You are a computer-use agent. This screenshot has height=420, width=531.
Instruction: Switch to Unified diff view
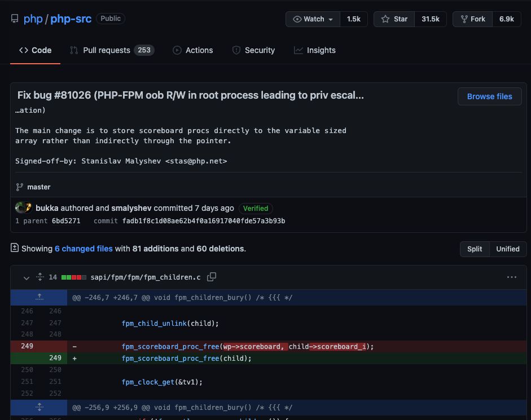tap(507, 249)
